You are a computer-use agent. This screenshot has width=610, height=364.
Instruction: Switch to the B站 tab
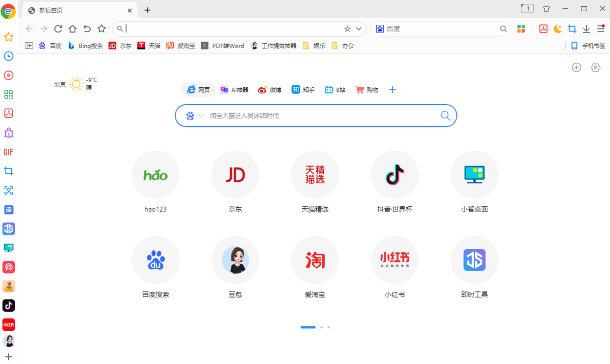(335, 89)
